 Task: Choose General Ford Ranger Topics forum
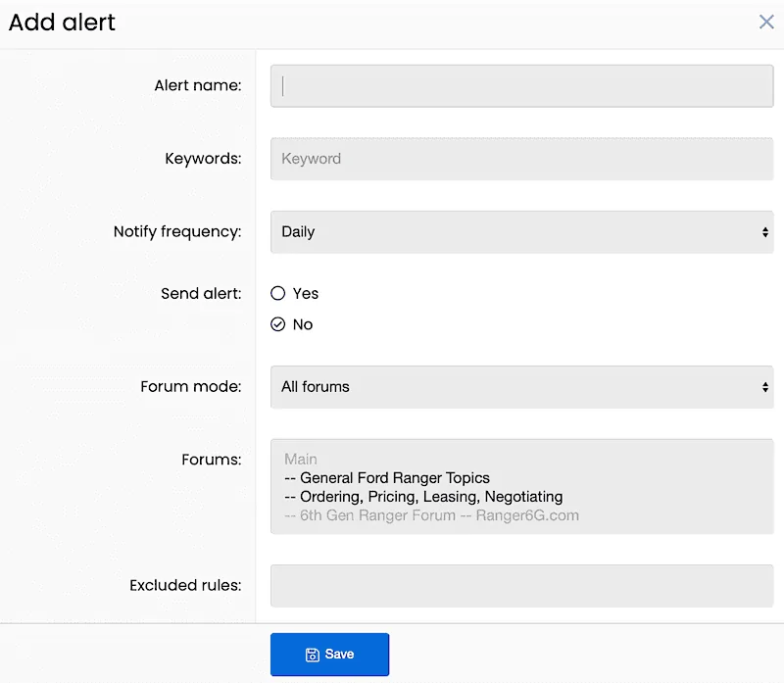click(387, 478)
